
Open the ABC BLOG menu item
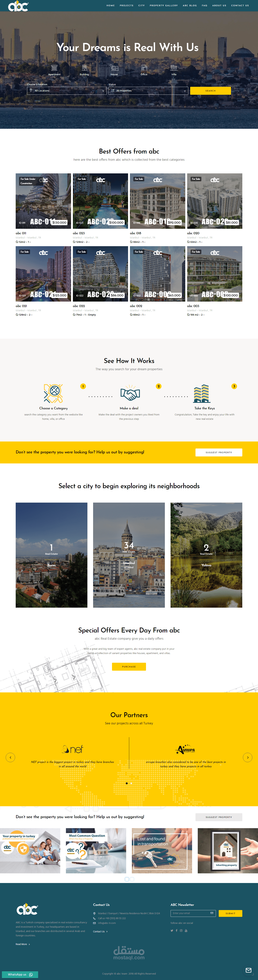[x=190, y=6]
